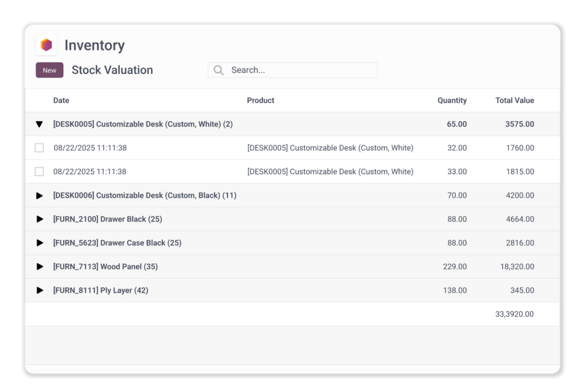This screenshot has height=392, width=588.
Task: Check the box for the 33.00 quantity row
Action: pyautogui.click(x=39, y=172)
